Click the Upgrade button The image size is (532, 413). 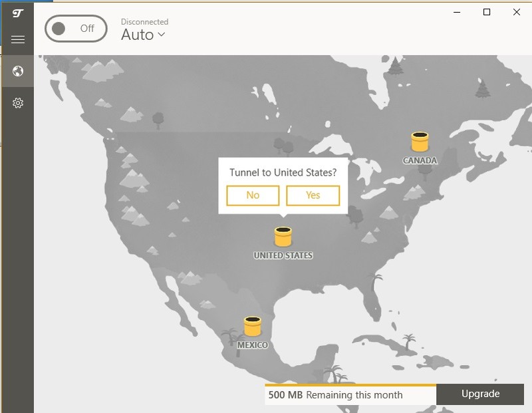(480, 394)
